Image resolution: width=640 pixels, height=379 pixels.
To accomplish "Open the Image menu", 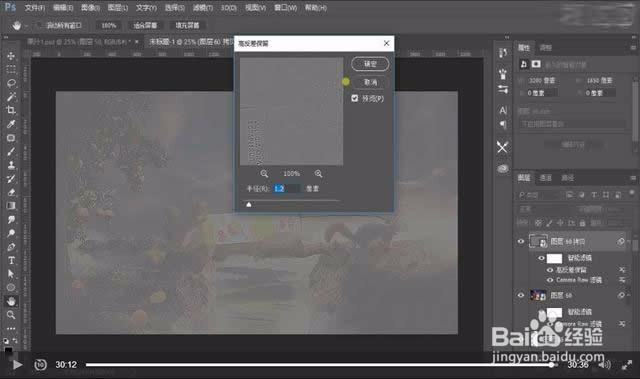I will click(x=90, y=8).
